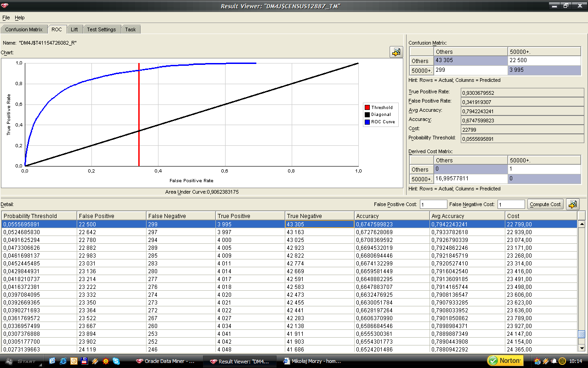588x368 pixels.
Task: Click the floppy disk flag icon in quick launch
Action: click(x=85, y=361)
